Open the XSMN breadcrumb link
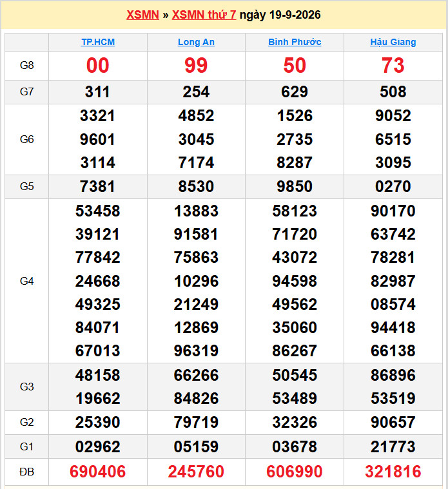This screenshot has width=448, height=489. pos(142,15)
